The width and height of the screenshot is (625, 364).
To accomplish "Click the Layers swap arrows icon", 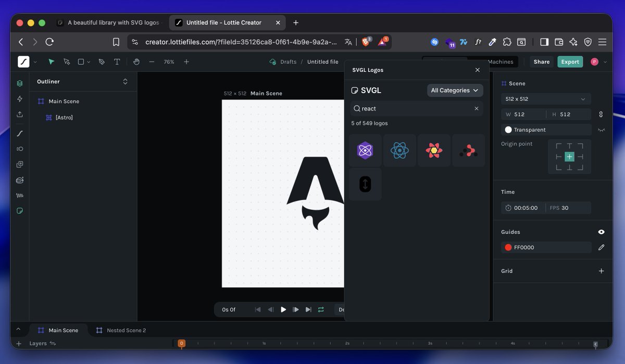I will click(x=53, y=344).
